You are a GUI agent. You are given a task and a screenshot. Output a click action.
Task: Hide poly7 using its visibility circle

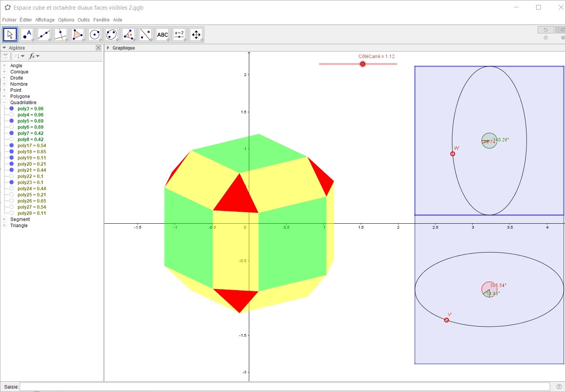point(12,133)
